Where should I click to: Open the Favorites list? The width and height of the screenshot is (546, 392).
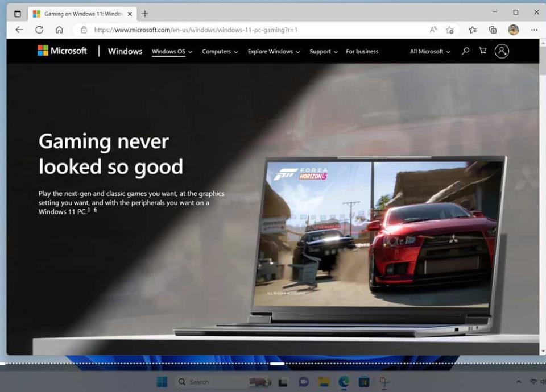pyautogui.click(x=473, y=30)
